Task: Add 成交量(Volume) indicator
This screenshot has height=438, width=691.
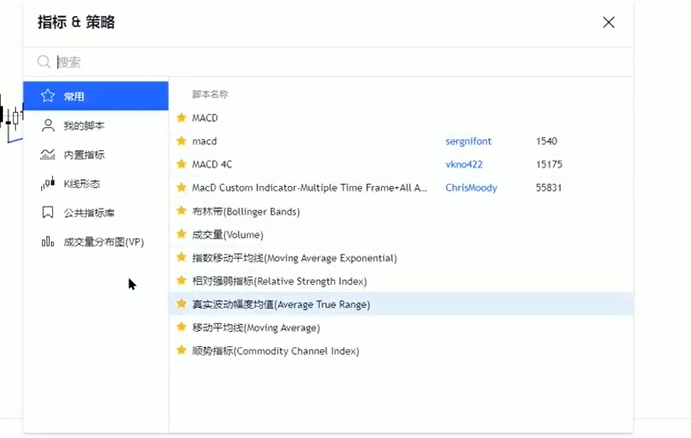Action: point(227,235)
